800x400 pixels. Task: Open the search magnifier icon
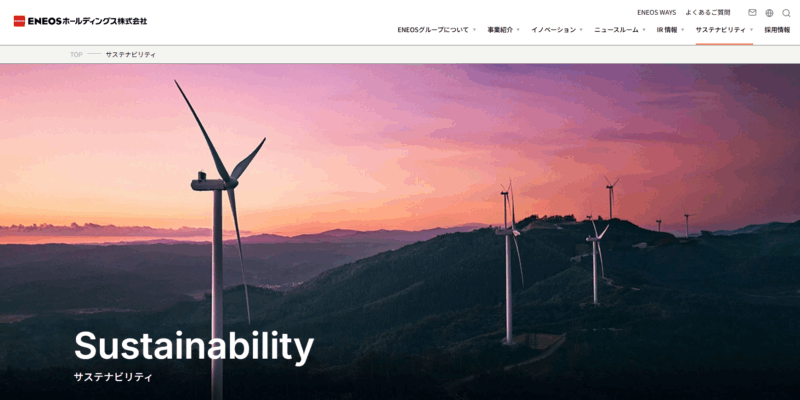click(x=786, y=13)
